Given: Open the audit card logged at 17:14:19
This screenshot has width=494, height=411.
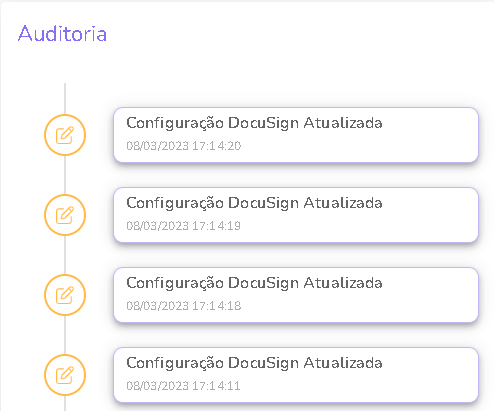Looking at the screenshot, I should 296,215.
